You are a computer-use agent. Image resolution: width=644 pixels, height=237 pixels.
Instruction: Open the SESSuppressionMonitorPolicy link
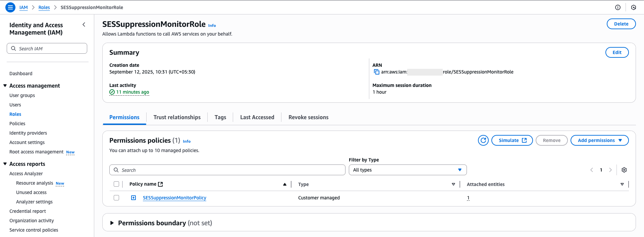tap(174, 198)
